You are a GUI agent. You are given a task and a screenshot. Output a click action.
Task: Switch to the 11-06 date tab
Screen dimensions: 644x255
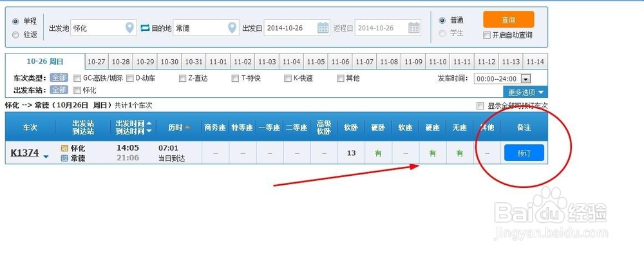[x=340, y=62]
